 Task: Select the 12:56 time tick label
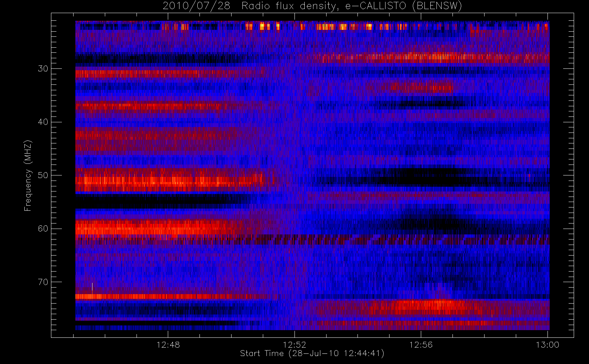pyautogui.click(x=421, y=345)
